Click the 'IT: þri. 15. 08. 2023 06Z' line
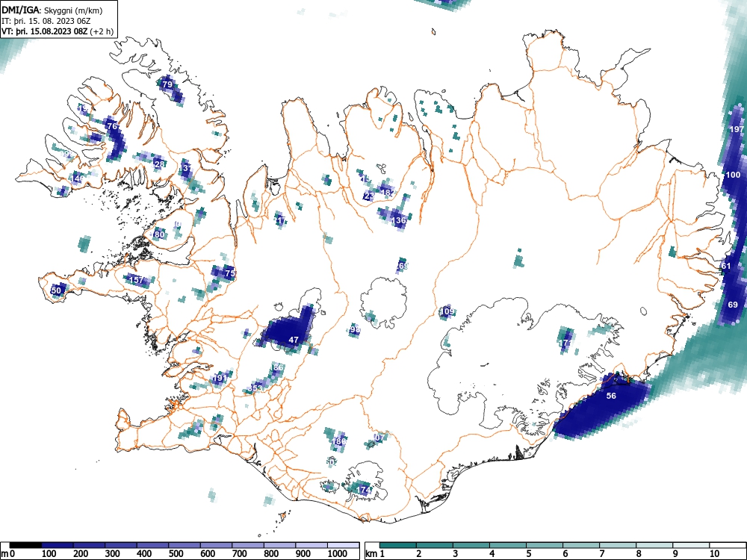 (46, 21)
